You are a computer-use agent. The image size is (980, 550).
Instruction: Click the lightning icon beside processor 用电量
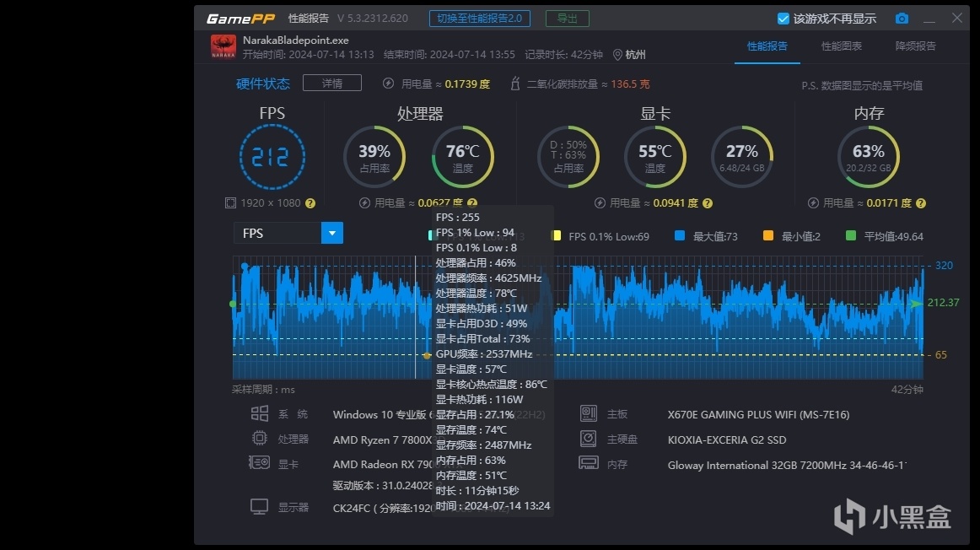tap(364, 203)
